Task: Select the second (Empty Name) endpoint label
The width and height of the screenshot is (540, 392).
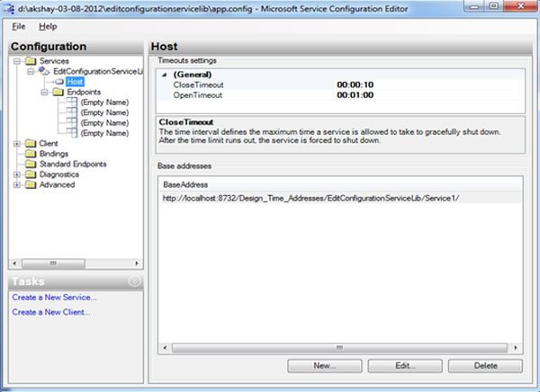Action: tap(104, 112)
